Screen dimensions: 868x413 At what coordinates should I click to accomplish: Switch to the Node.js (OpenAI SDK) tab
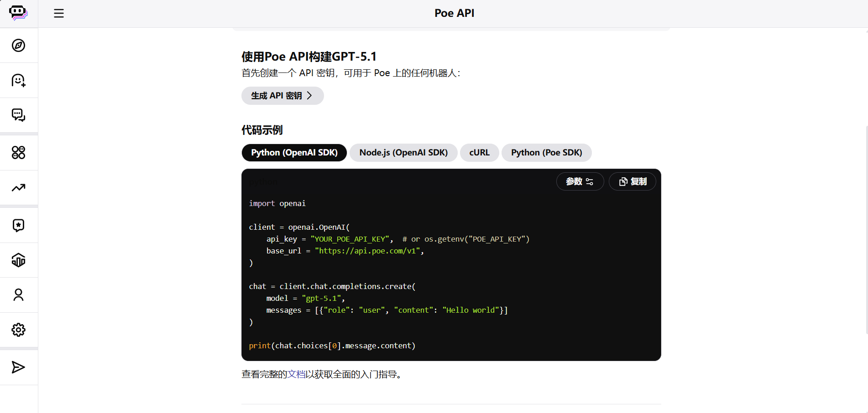tap(403, 153)
